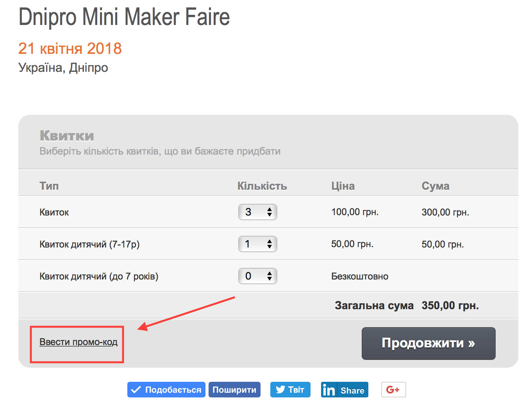Click the Facebook Подобається button
The height and width of the screenshot is (406, 532).
166,390
